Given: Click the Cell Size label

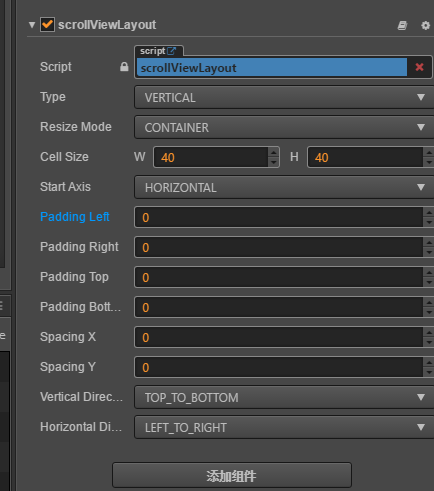Looking at the screenshot, I should 64,157.
